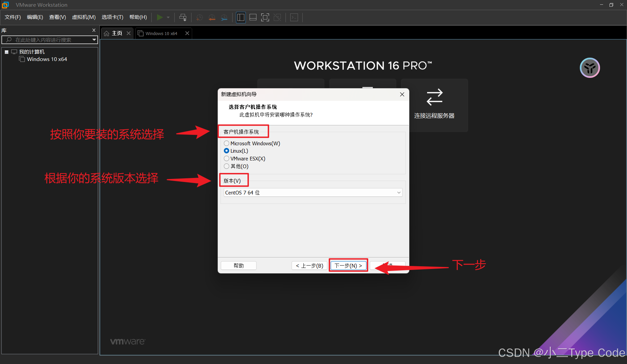Minimize the VMware Workstation window
The height and width of the screenshot is (364, 627).
[601, 5]
